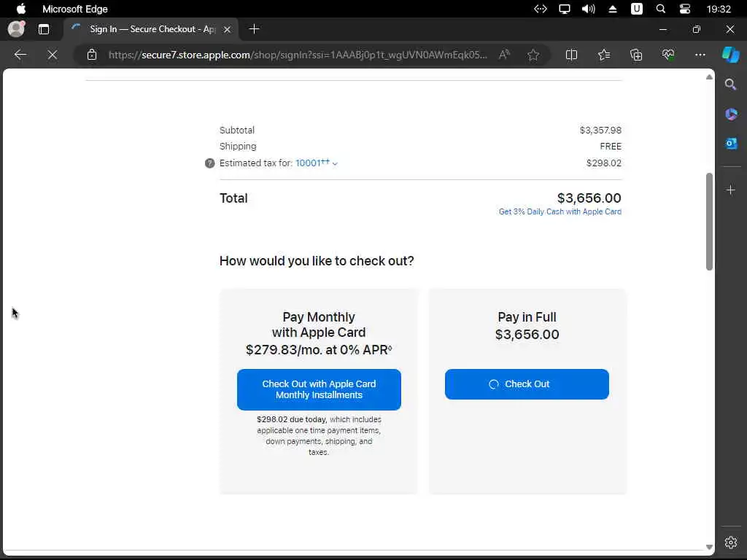Click the total amount $3,656.00
Image resolution: width=747 pixels, height=560 pixels.
pos(589,198)
